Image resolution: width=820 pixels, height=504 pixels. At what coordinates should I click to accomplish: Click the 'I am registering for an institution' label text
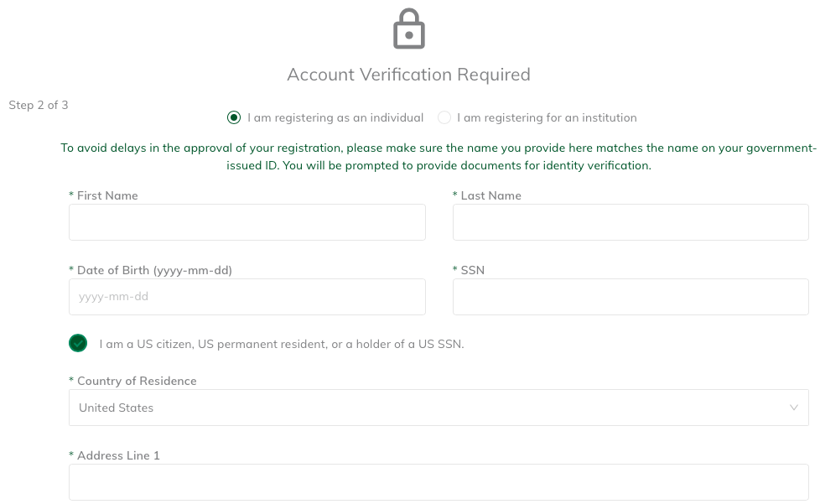tap(547, 117)
